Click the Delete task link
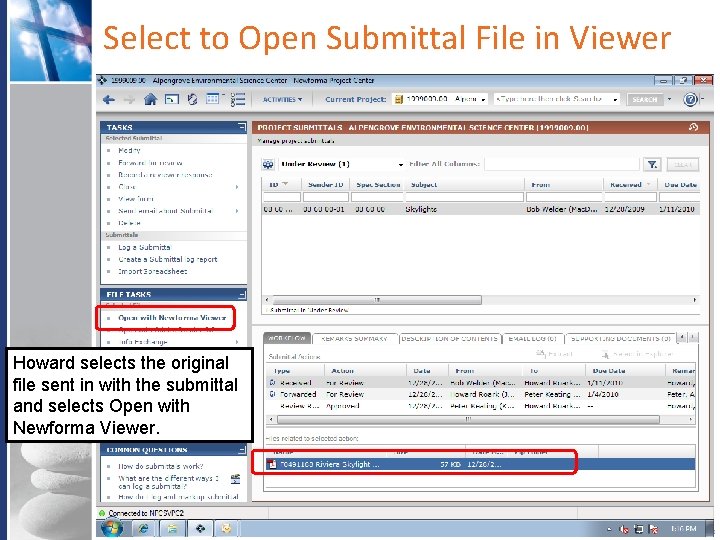The width and height of the screenshot is (720, 540). pyautogui.click(x=129, y=223)
